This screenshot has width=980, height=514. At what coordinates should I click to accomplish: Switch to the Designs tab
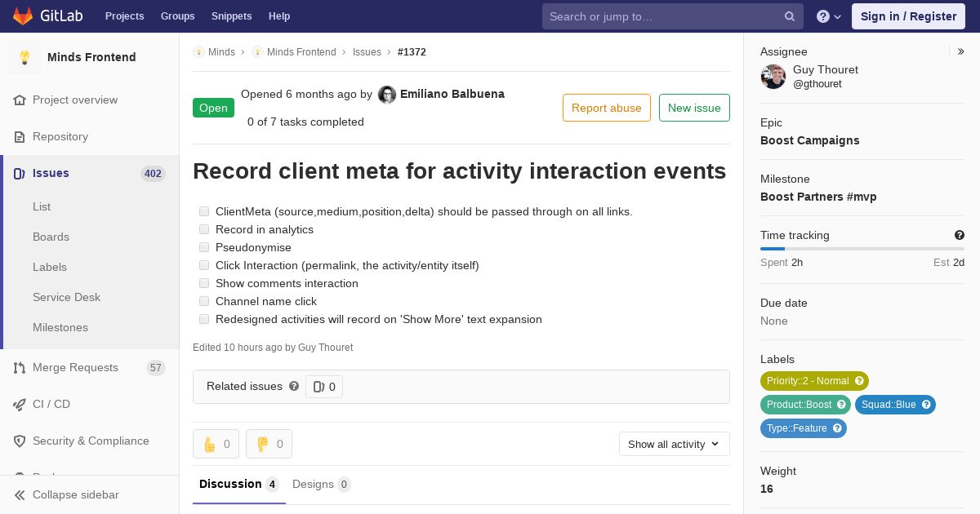(321, 484)
